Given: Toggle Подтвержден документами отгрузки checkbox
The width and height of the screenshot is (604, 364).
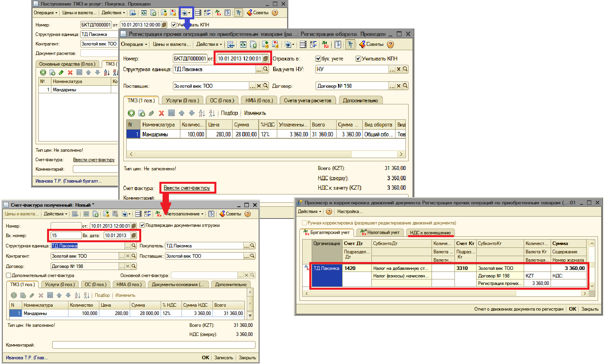Looking at the screenshot, I should (x=142, y=225).
